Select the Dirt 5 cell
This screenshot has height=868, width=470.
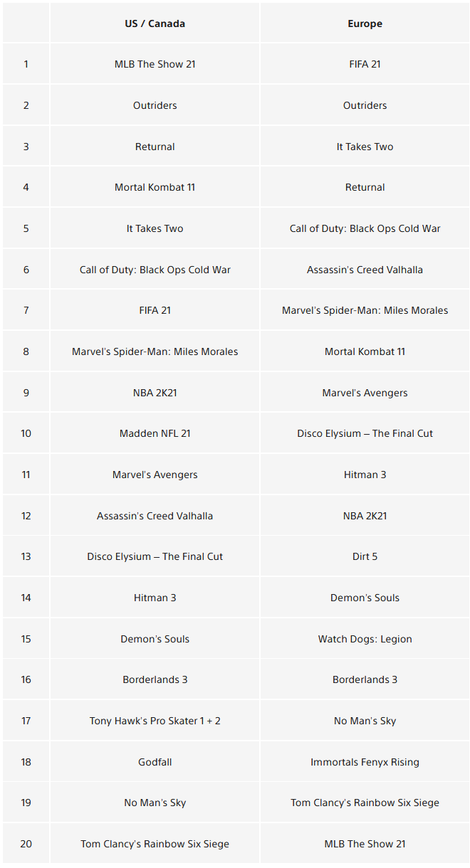click(x=365, y=556)
